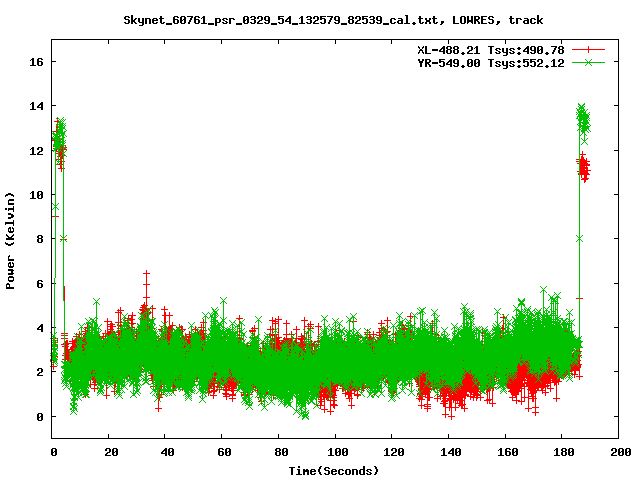Click y-axis tick label 12
The image size is (640, 480).
pos(36,151)
